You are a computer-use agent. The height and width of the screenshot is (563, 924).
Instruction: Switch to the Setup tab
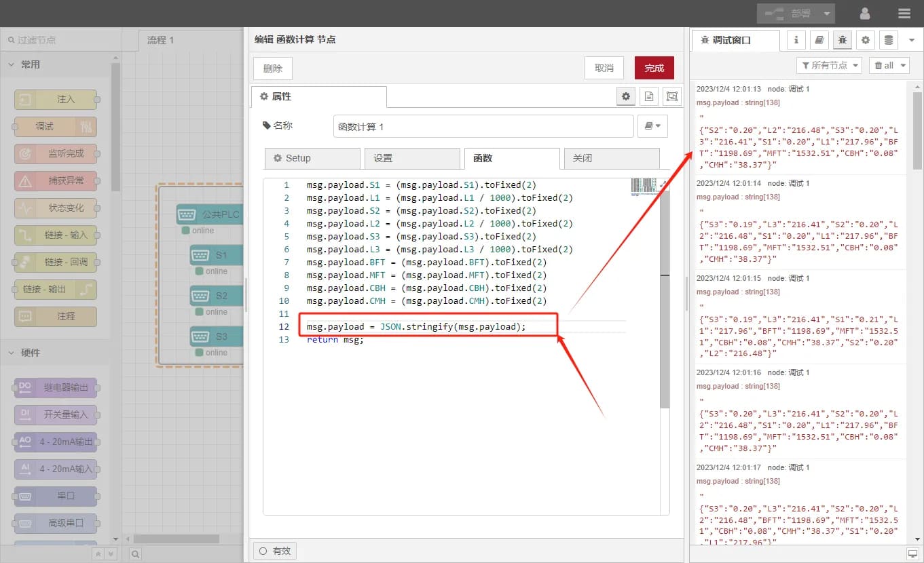click(312, 158)
